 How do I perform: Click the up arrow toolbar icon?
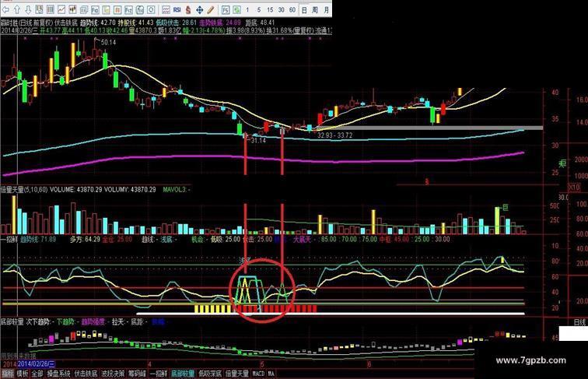coord(17,10)
